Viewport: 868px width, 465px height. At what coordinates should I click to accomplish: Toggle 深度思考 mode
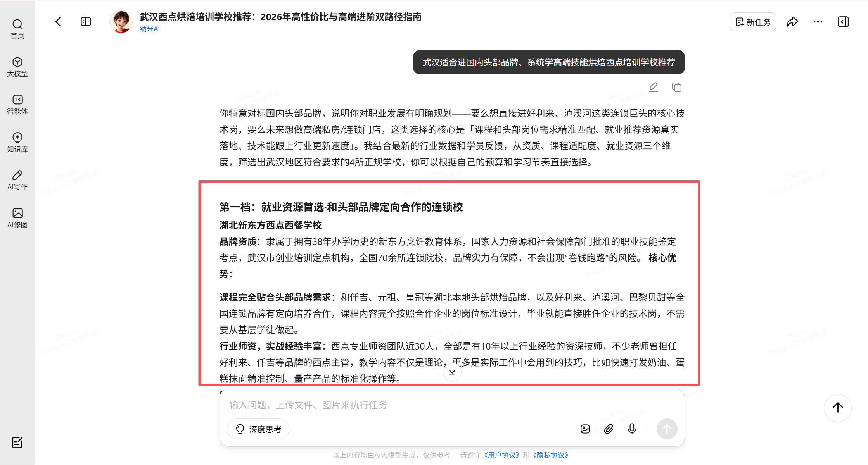pyautogui.click(x=258, y=429)
